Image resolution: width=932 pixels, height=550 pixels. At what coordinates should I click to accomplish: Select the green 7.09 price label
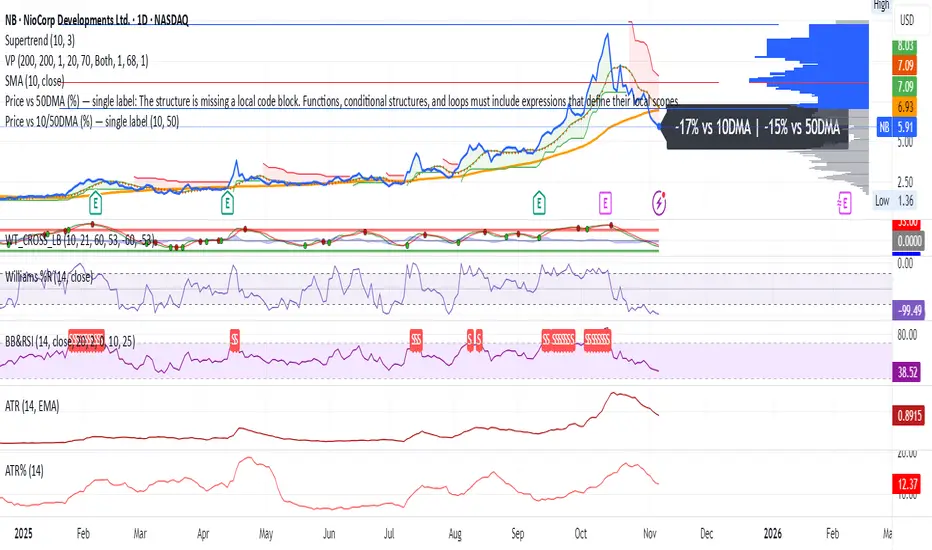pos(905,86)
